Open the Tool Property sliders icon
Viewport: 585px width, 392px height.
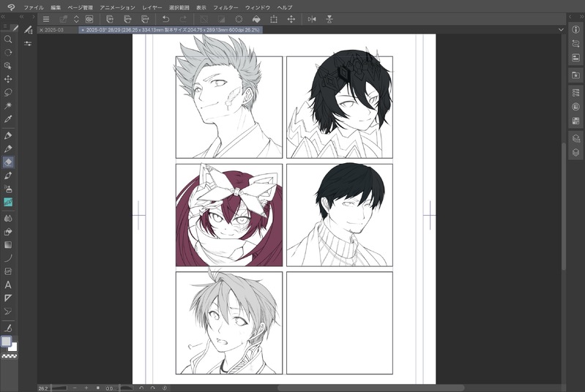coord(28,44)
